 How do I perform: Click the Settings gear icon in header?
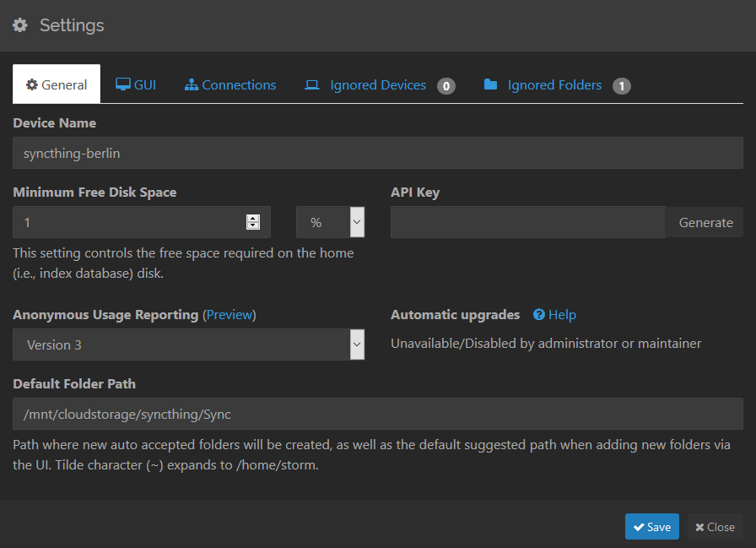(20, 25)
